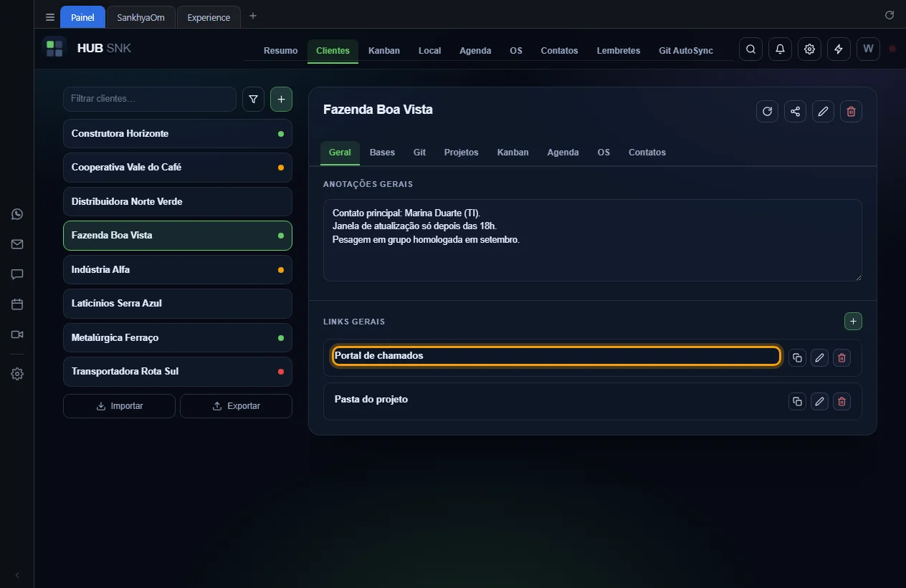Screen dimensions: 906x588
Task: Open the W user profile button
Action: point(868,49)
